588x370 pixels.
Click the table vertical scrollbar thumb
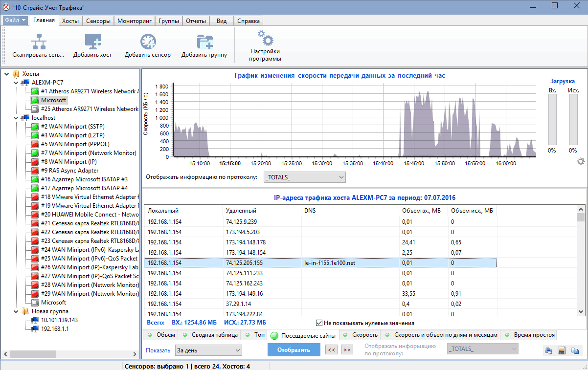(x=581, y=218)
